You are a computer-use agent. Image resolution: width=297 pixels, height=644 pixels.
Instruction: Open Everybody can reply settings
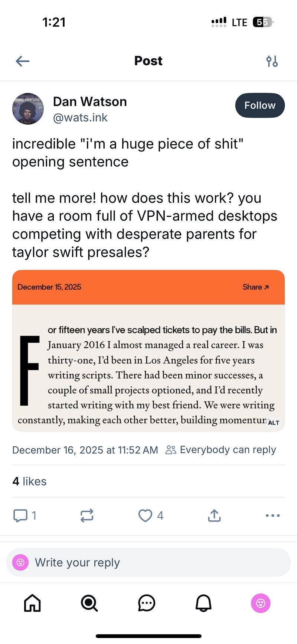tap(221, 450)
